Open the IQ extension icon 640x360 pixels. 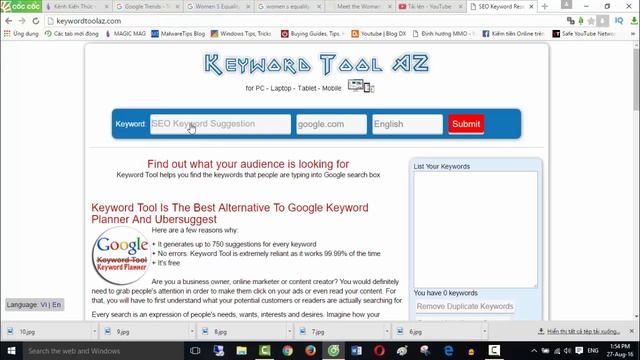619,21
